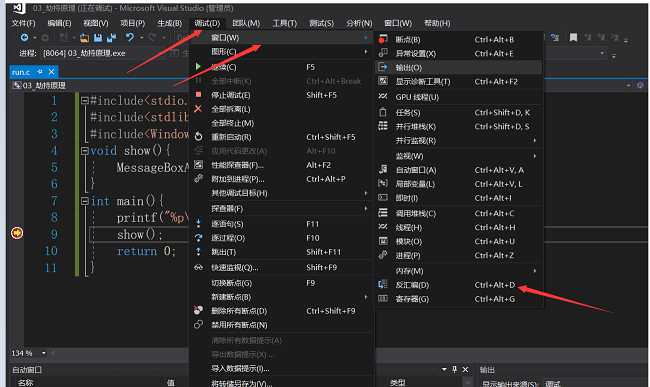Collapse the main function code block
This screenshot has width=650, height=387.
coord(85,201)
